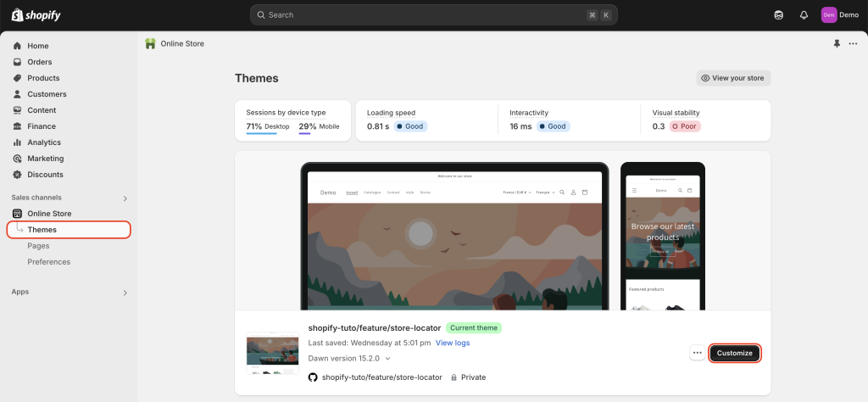Focus the Search input field

(x=433, y=15)
